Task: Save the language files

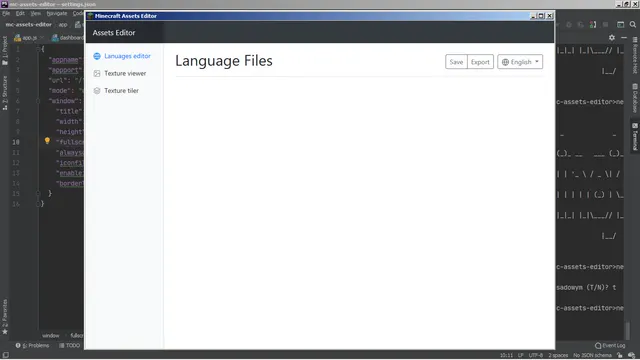Action: tap(456, 62)
